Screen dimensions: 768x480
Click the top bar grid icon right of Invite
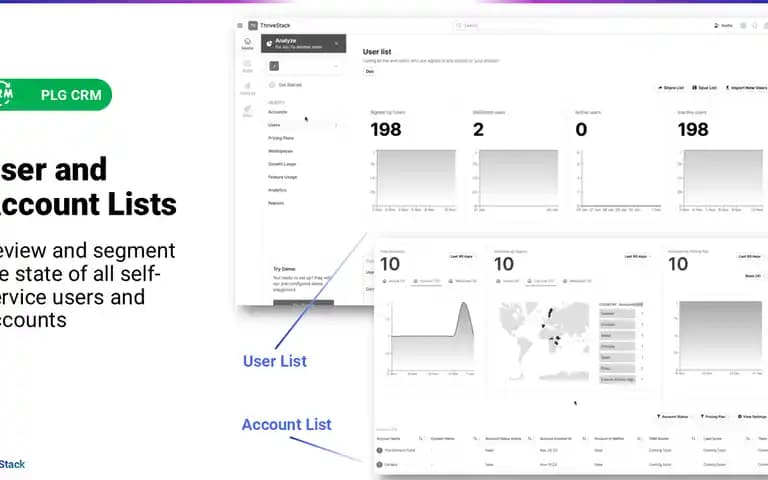[743, 25]
